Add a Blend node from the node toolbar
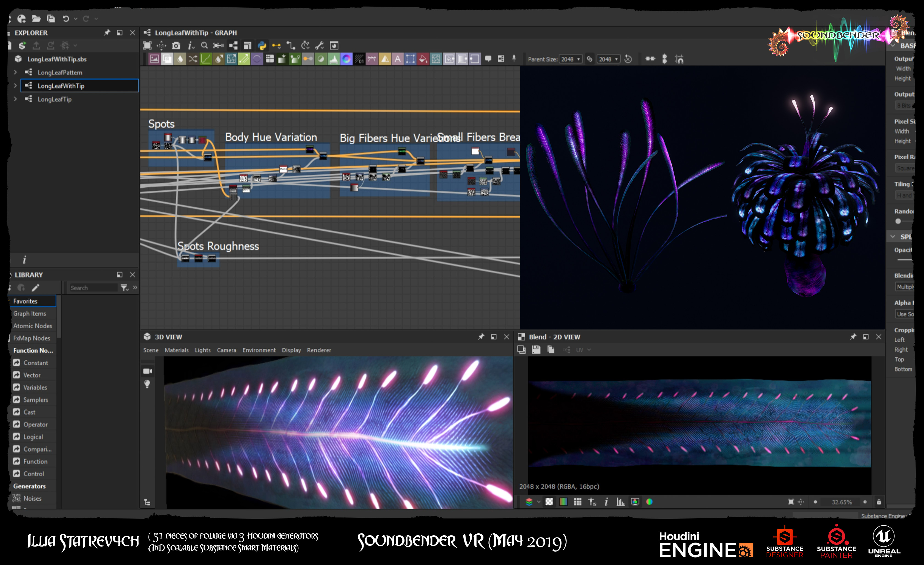 coord(167,59)
